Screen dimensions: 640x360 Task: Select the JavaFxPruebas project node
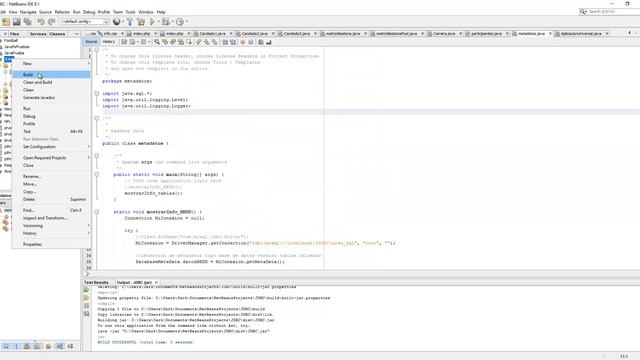(17, 47)
